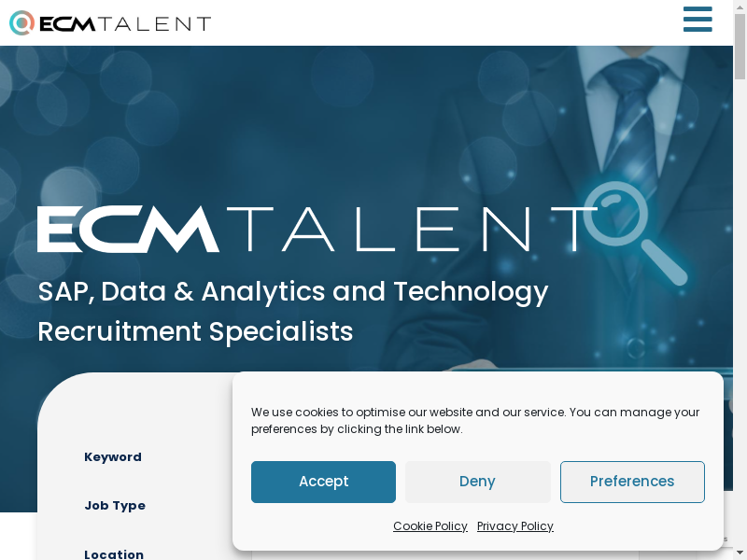This screenshot has height=560, width=747.
Task: Click the SAP, Data & Analytics tagline heading
Action: point(292,291)
